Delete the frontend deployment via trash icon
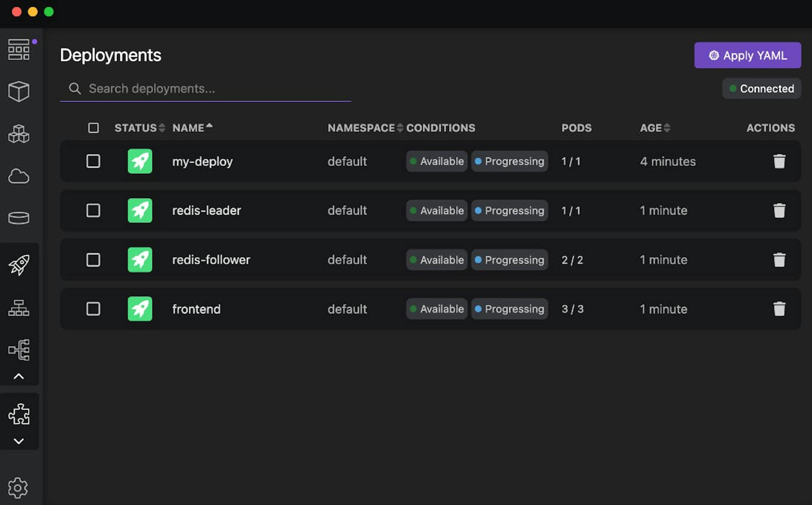 point(779,309)
